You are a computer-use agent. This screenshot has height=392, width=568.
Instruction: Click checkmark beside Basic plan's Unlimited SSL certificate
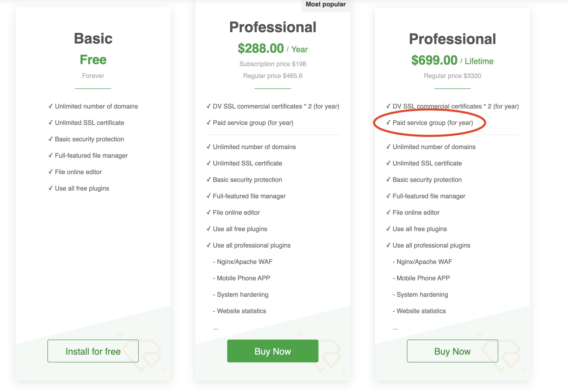(50, 123)
